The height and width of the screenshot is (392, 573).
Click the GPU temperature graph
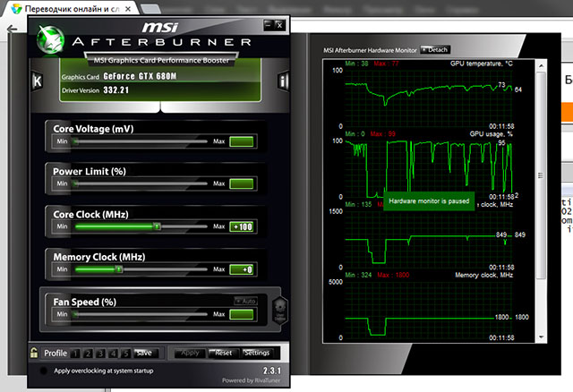point(428,98)
